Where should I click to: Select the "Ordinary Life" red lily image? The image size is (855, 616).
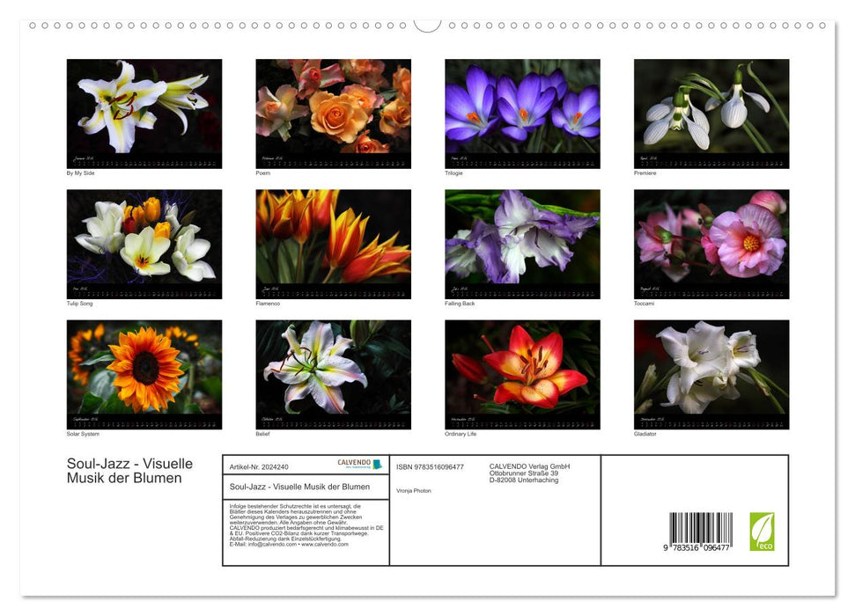tap(521, 374)
